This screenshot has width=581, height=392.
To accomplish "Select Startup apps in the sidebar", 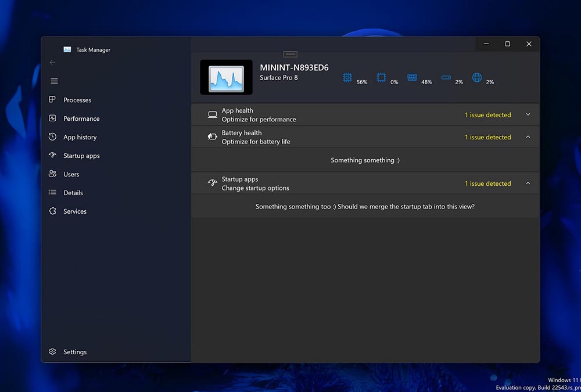I will coord(81,156).
